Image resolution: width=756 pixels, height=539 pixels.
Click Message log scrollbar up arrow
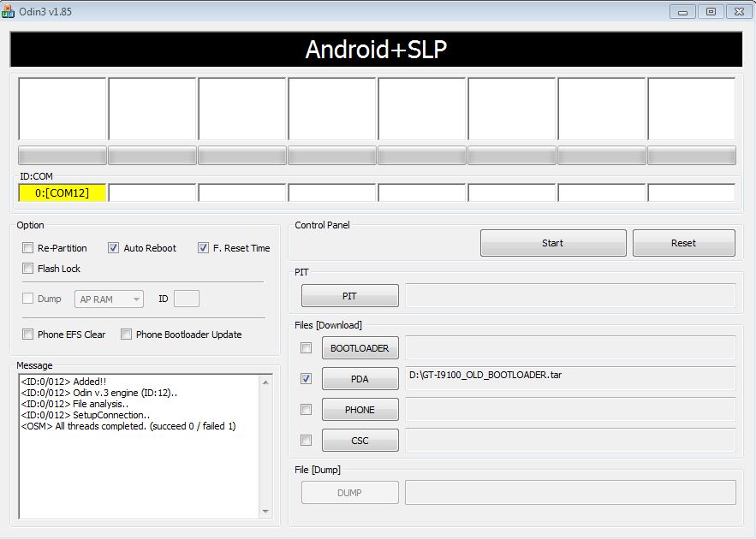[265, 382]
